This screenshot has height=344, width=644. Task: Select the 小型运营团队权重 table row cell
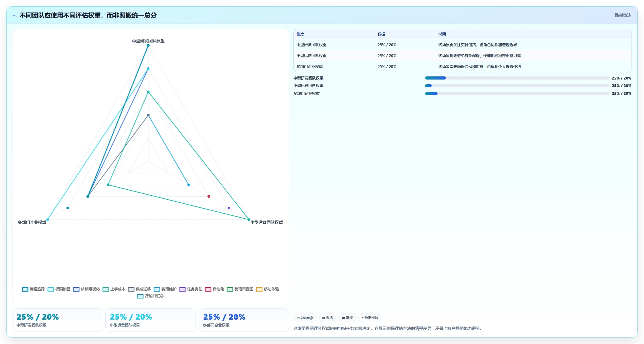(x=312, y=56)
